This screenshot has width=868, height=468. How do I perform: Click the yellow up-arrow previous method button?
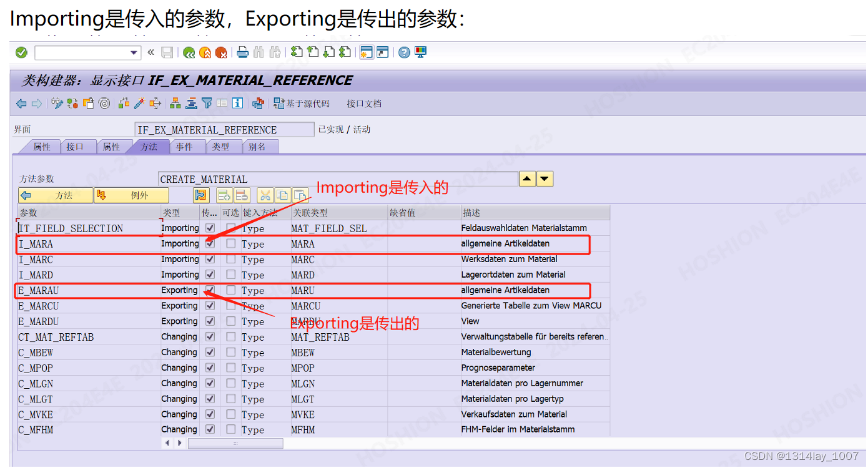click(x=527, y=179)
